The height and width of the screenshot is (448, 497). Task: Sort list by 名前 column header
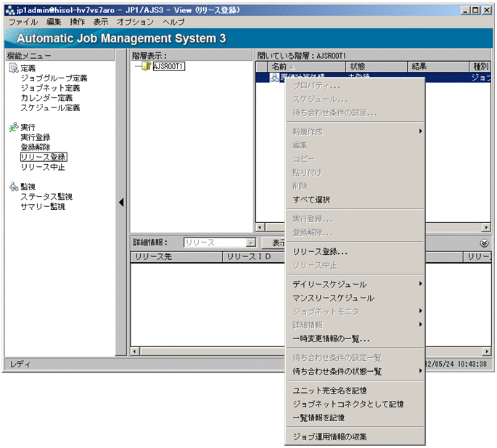coord(306,67)
